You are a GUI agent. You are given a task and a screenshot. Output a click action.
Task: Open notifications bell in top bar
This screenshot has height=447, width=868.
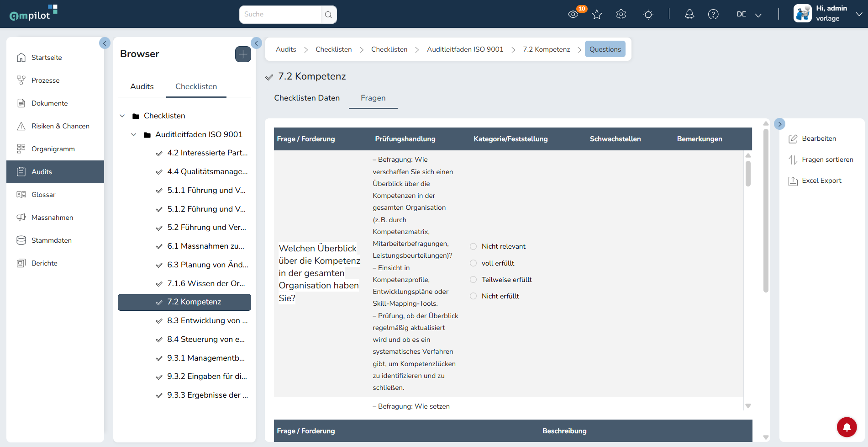(689, 15)
